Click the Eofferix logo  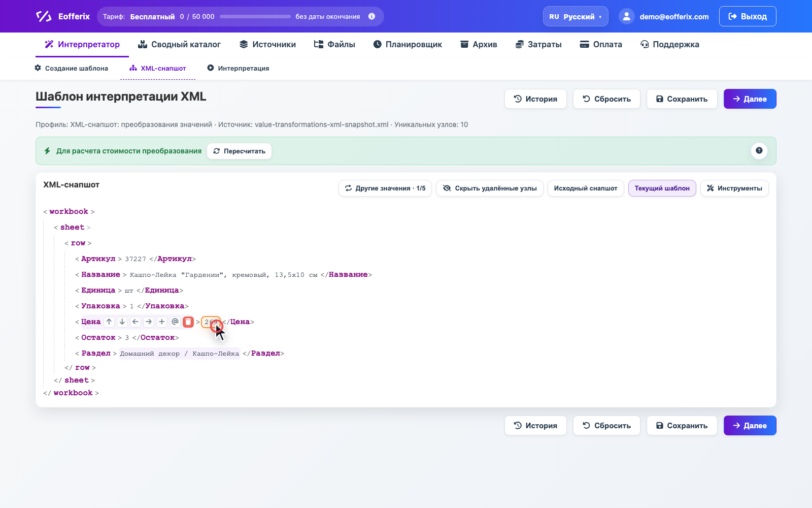tap(63, 16)
